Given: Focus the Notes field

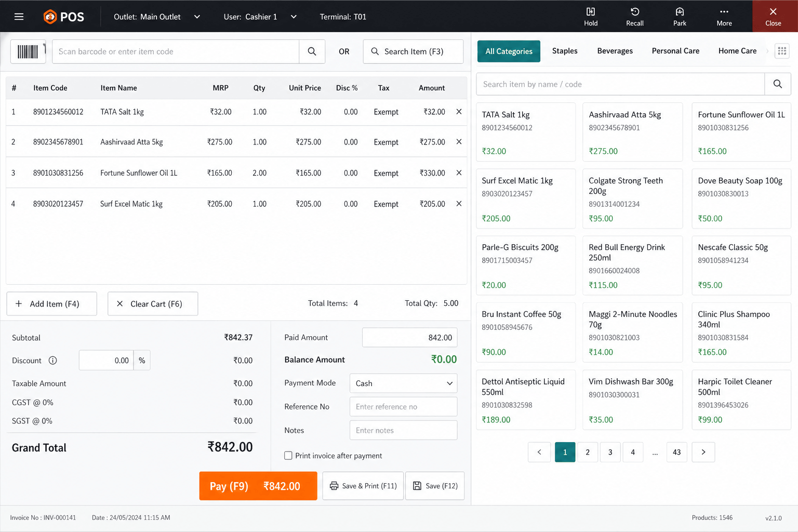Looking at the screenshot, I should [x=403, y=430].
